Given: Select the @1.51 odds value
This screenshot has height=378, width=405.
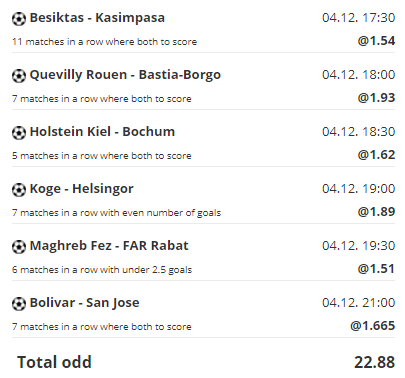Looking at the screenshot, I should [376, 269].
